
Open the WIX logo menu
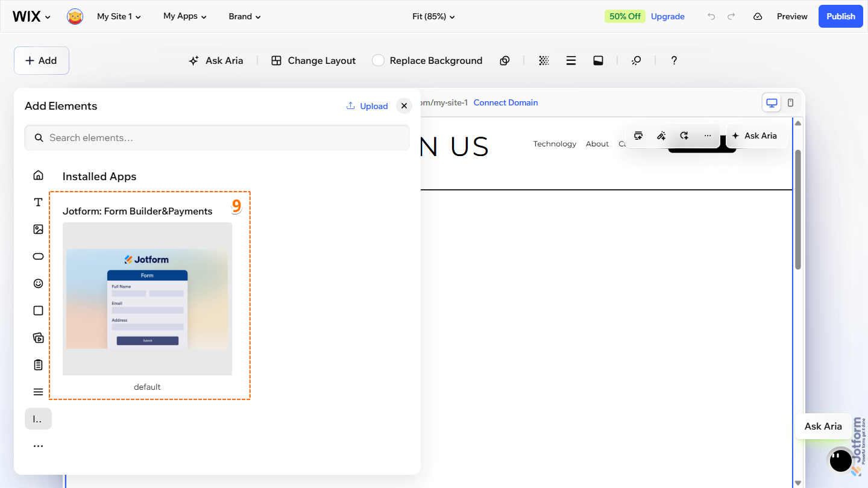[x=31, y=16]
